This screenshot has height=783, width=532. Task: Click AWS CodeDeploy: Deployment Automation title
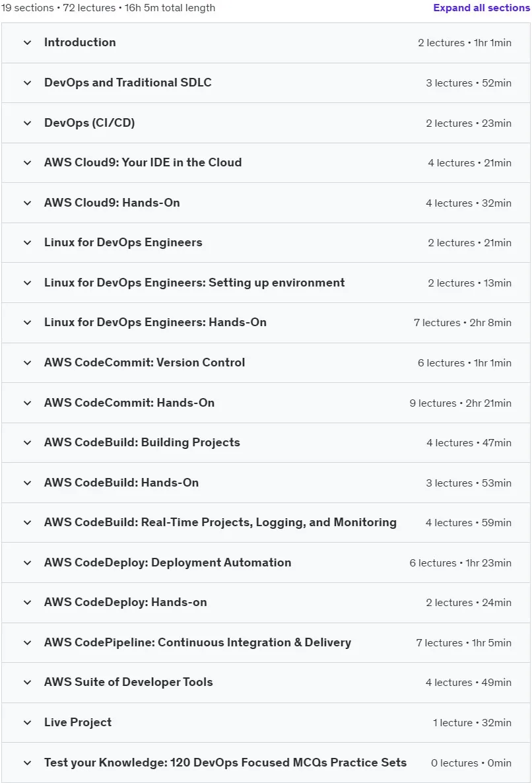168,562
